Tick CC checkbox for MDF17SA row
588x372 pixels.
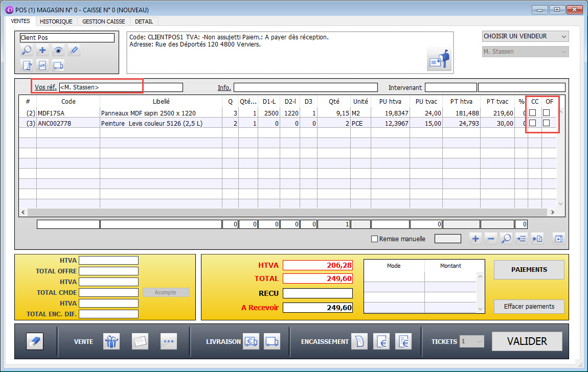coord(532,113)
